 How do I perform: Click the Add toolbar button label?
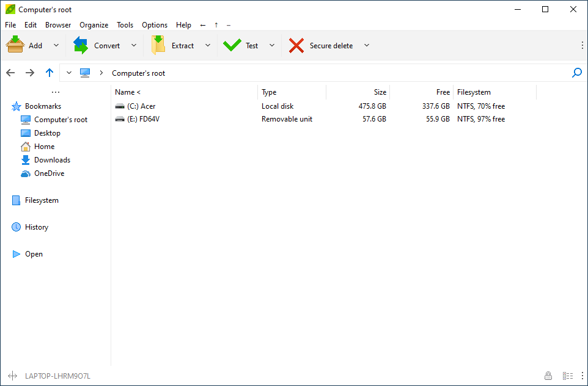pyautogui.click(x=35, y=46)
